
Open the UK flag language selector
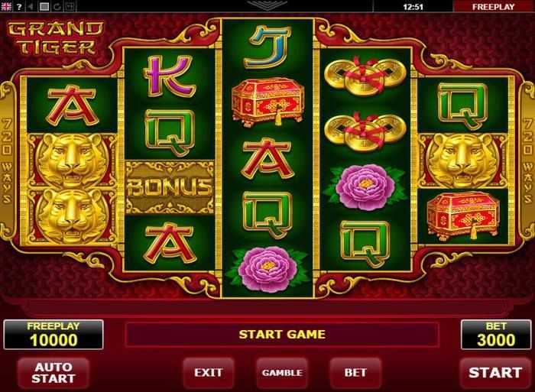point(6,6)
